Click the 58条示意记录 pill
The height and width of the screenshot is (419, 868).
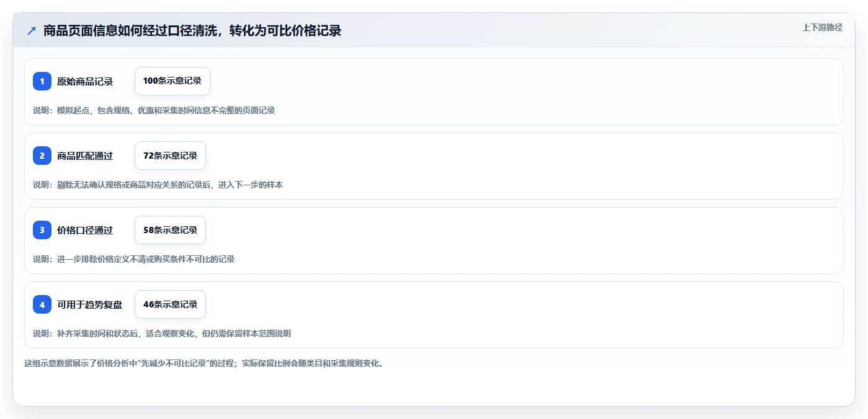pyautogui.click(x=170, y=230)
